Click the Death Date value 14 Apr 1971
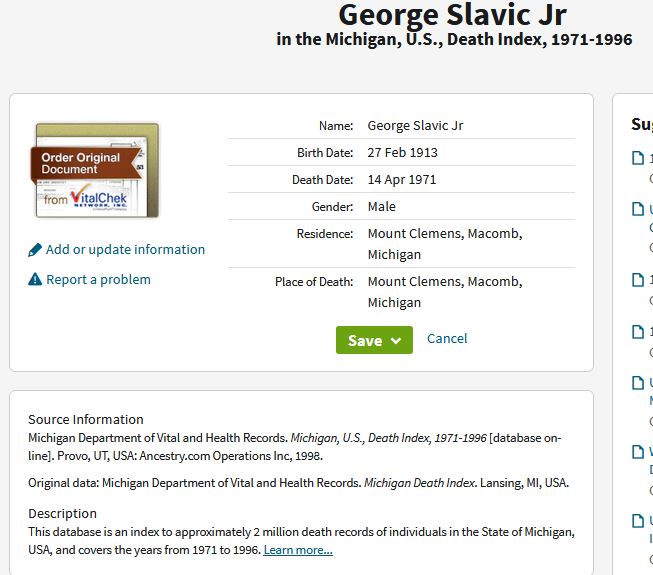Screen dimensions: 653x575 [x=401, y=179]
